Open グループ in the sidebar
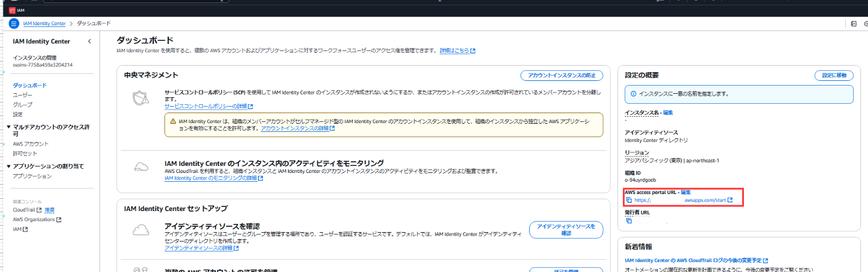The width and height of the screenshot is (868, 272). pyautogui.click(x=23, y=104)
